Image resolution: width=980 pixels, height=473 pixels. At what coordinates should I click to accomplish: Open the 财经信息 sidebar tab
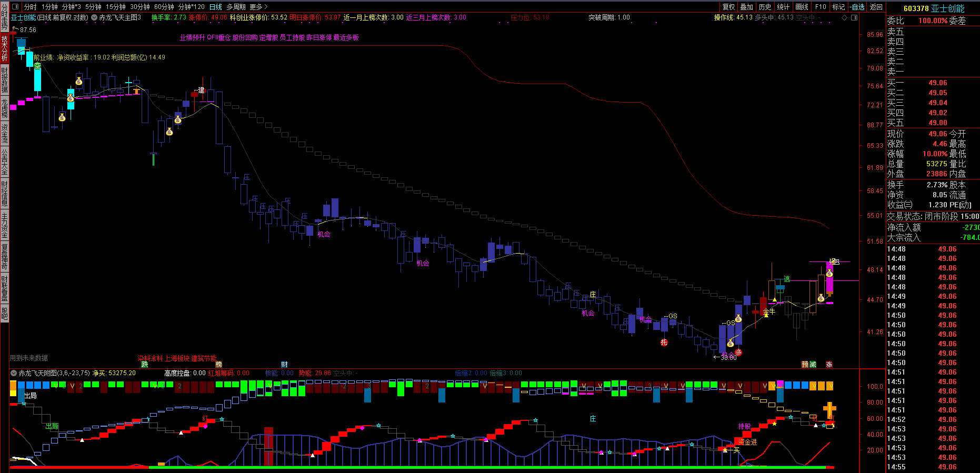click(x=4, y=194)
